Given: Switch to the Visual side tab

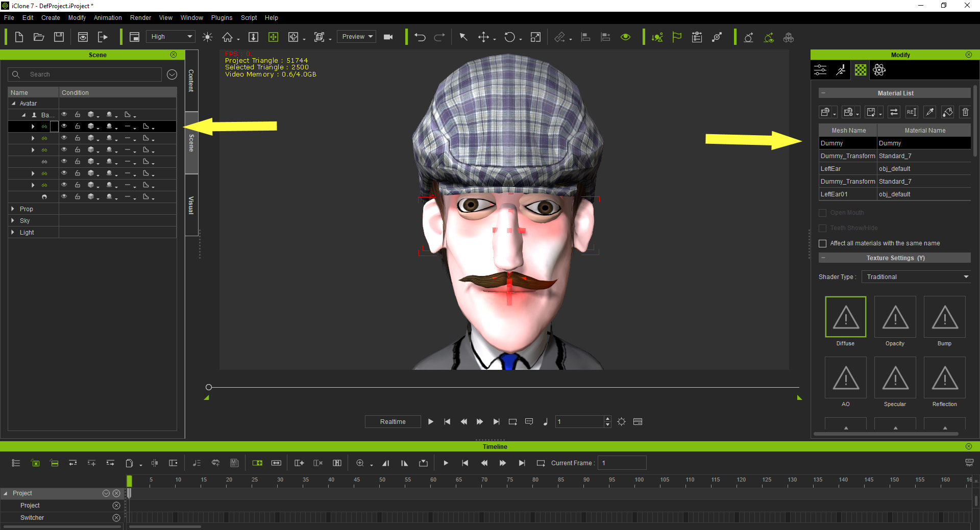Looking at the screenshot, I should (x=191, y=205).
